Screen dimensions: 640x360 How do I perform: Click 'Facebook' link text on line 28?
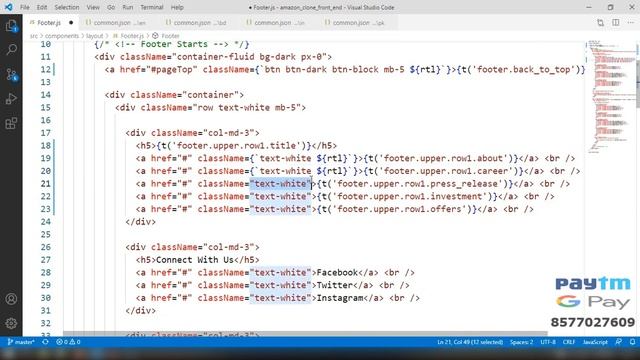(x=337, y=273)
